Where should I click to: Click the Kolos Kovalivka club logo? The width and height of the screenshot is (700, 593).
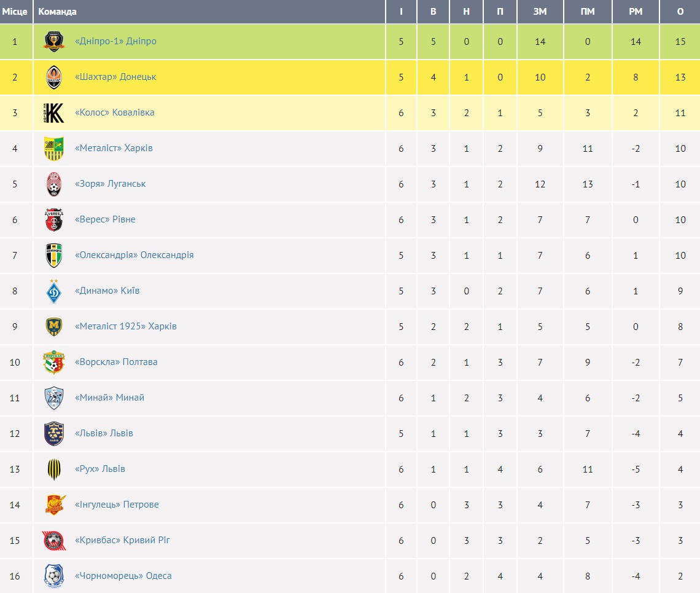tap(54, 113)
